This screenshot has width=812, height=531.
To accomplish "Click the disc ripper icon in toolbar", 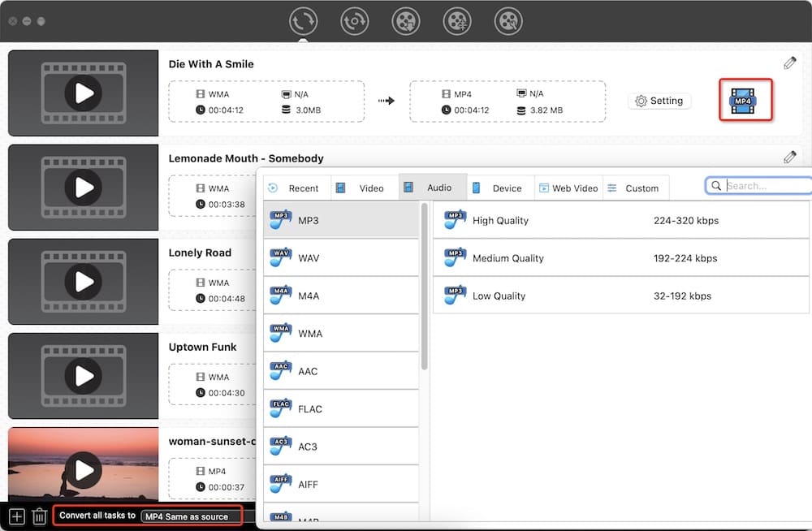I will click(x=355, y=21).
